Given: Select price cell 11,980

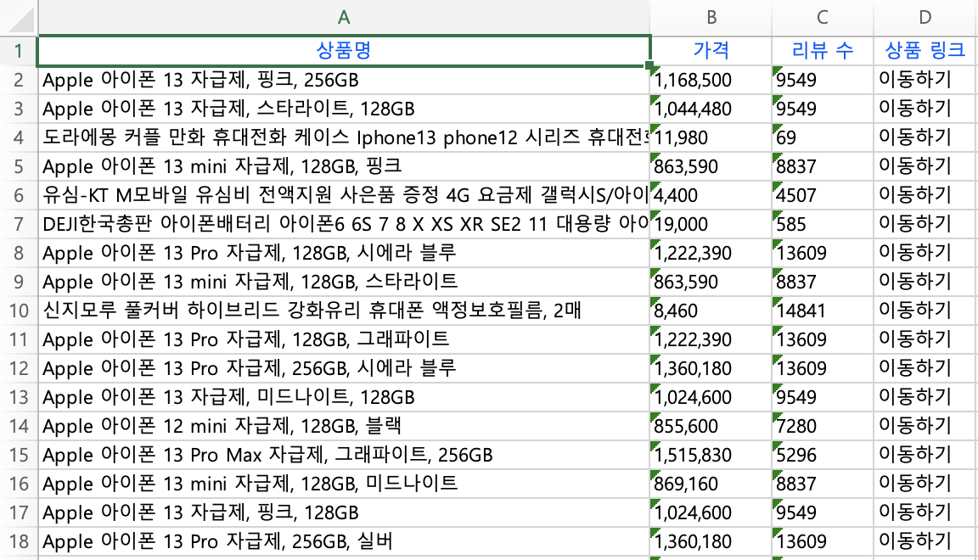Looking at the screenshot, I should pos(711,137).
